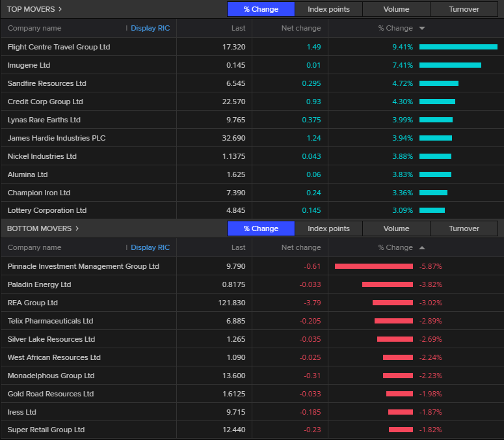
Task: Sort Top Movers by % Change descending arrow
Action: pos(422,28)
